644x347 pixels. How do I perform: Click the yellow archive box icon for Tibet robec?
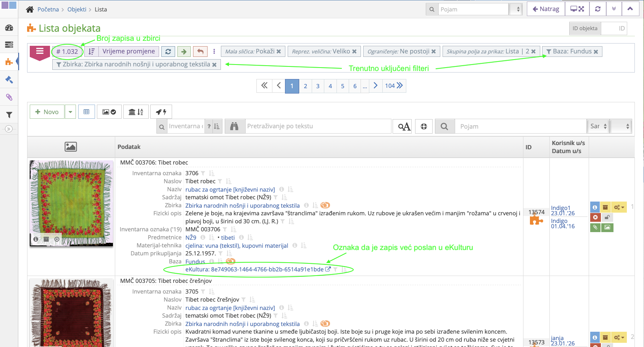coord(606,207)
